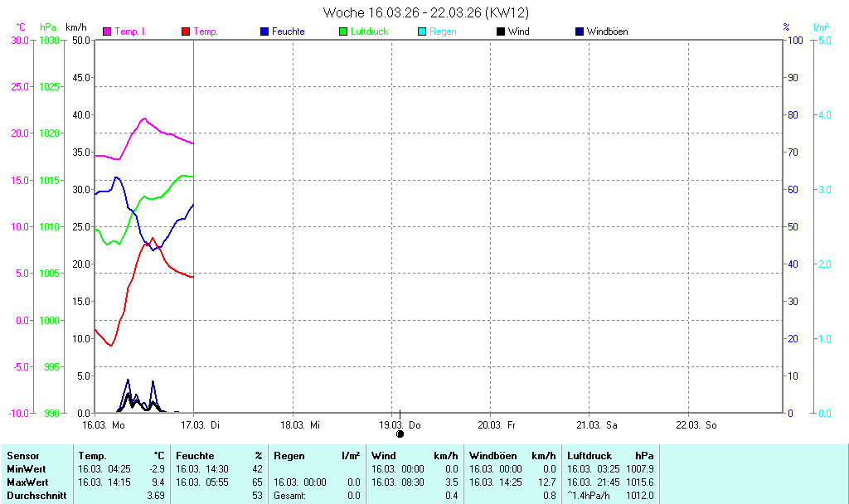Screen dimensions: 849x504
Task: Click the moon phase icon below 19.03.
Action: (400, 434)
